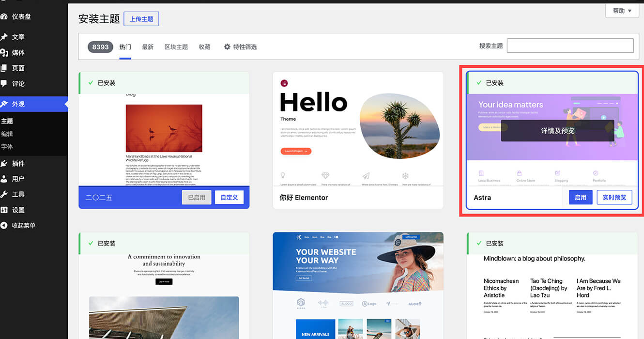Switch to the 最新 tab
The height and width of the screenshot is (339, 644).
[148, 47]
